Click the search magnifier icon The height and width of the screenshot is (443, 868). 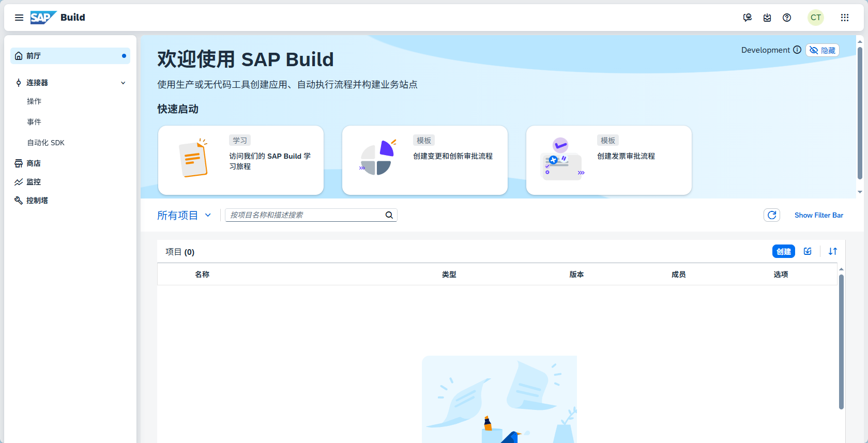(x=389, y=215)
